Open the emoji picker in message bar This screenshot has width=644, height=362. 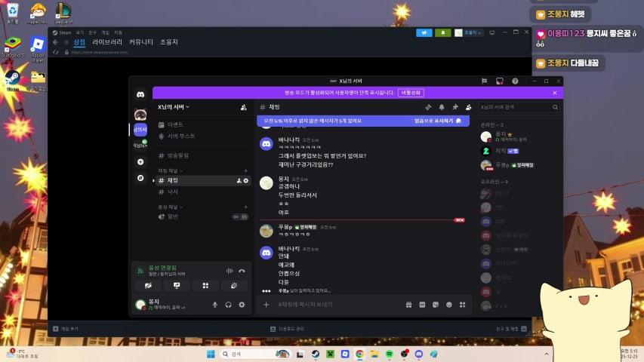(449, 305)
